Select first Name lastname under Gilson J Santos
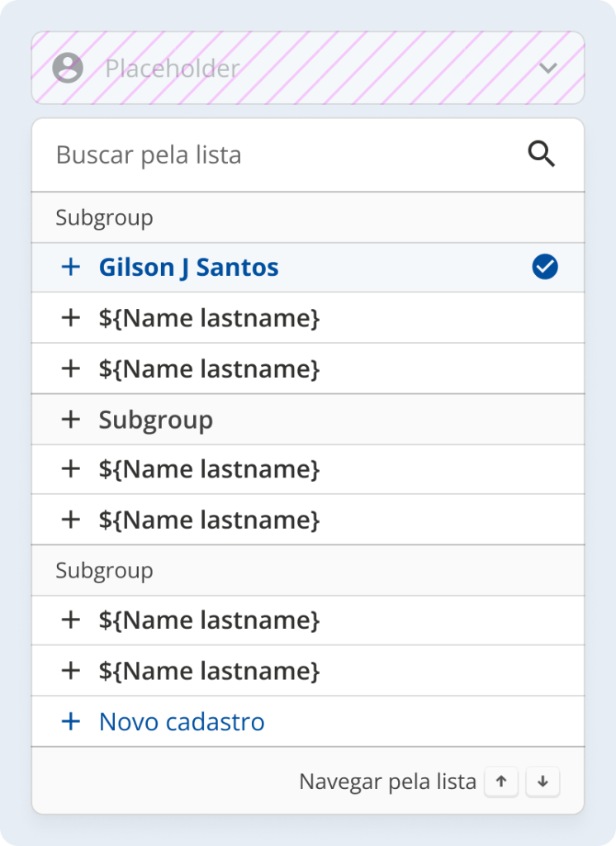Screen dimensions: 616x846 click(209, 318)
